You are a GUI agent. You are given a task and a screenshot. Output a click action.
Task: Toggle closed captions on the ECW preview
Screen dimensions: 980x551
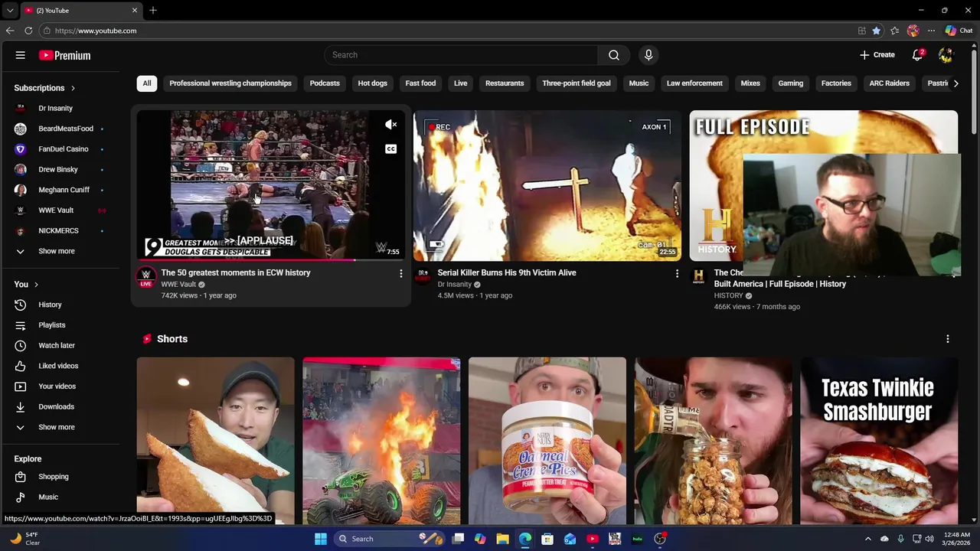[x=390, y=149]
